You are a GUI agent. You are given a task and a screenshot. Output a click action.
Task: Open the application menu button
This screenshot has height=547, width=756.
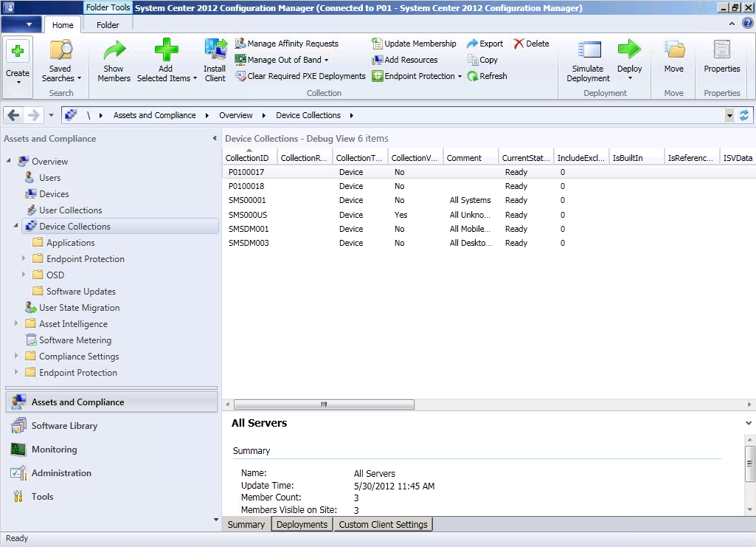click(20, 24)
